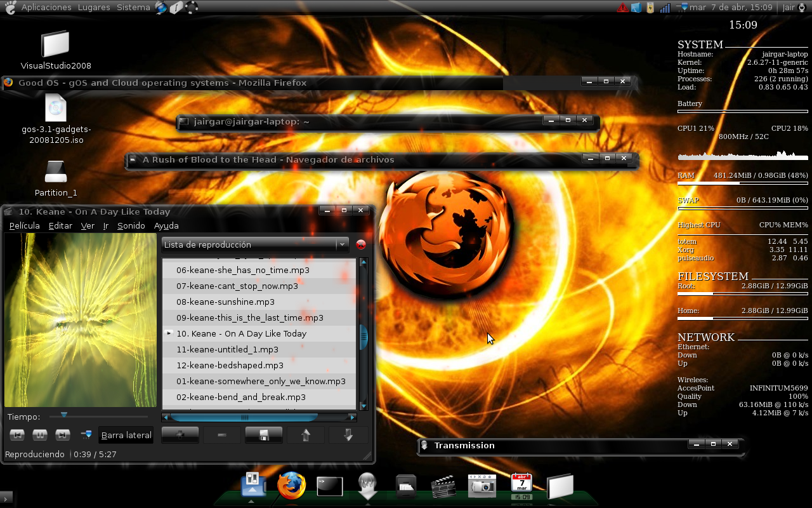Viewport: 812px width, 508px height.
Task: Click the wireless signal bars tray icon
Action: (665, 8)
